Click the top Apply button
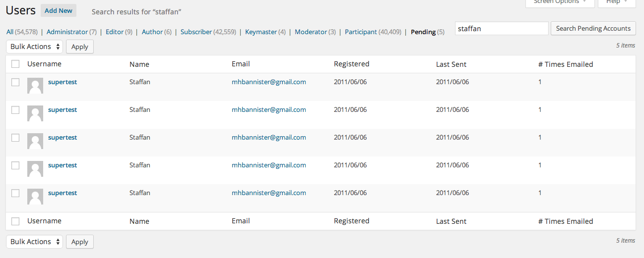The image size is (644, 258). 79,47
